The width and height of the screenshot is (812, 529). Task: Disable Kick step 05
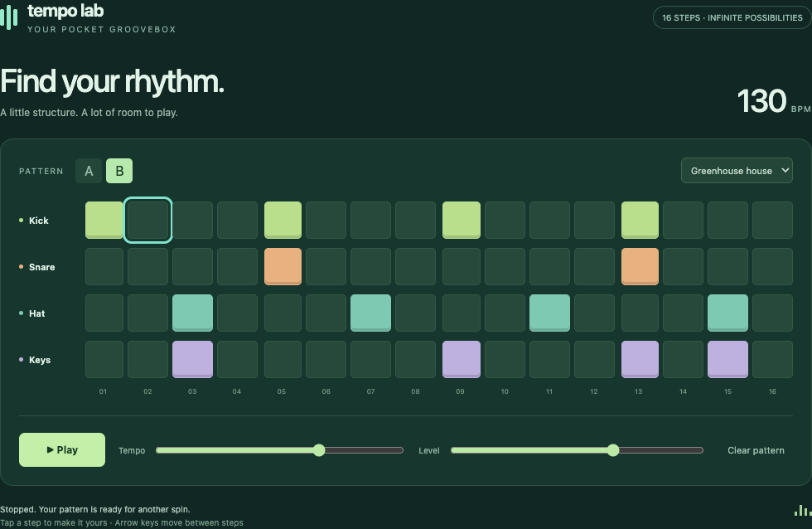(283, 221)
